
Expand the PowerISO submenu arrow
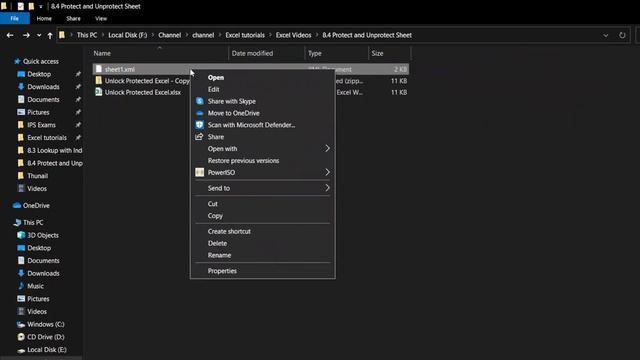click(327, 172)
